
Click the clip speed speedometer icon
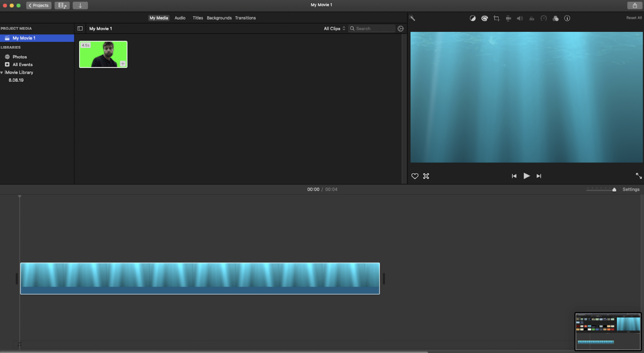[x=544, y=18]
